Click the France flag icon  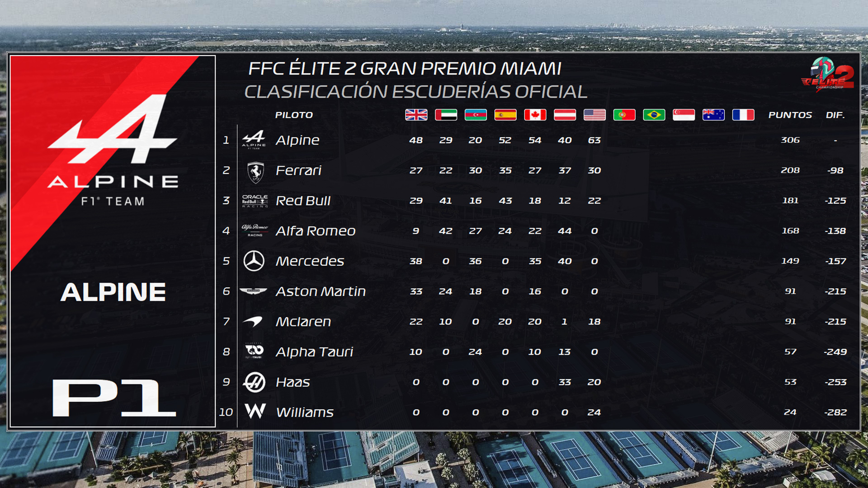coord(743,115)
